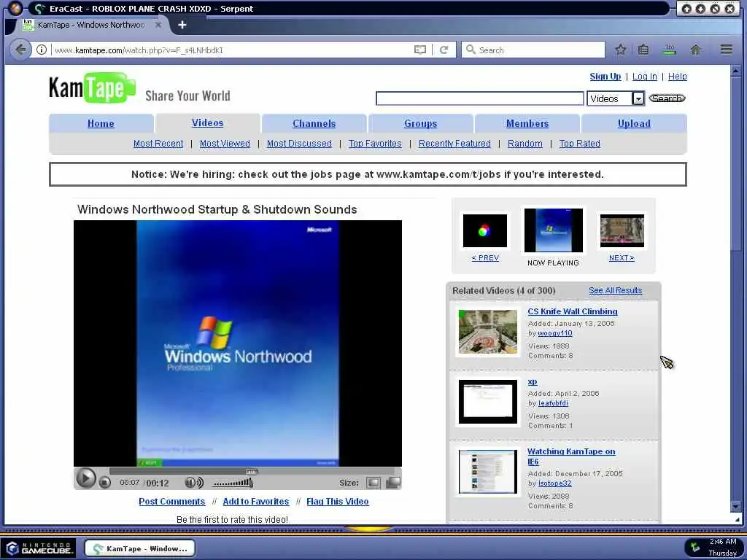Open the Home tab
This screenshot has width=747, height=560.
click(x=101, y=123)
